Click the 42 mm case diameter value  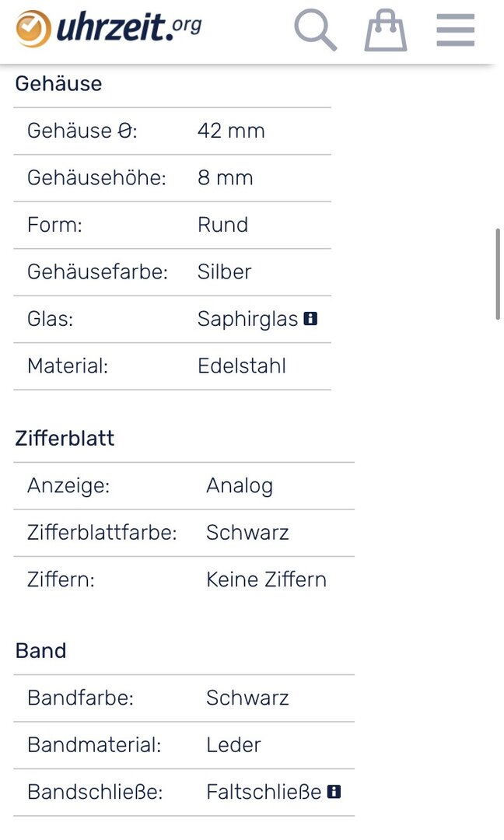tap(231, 131)
